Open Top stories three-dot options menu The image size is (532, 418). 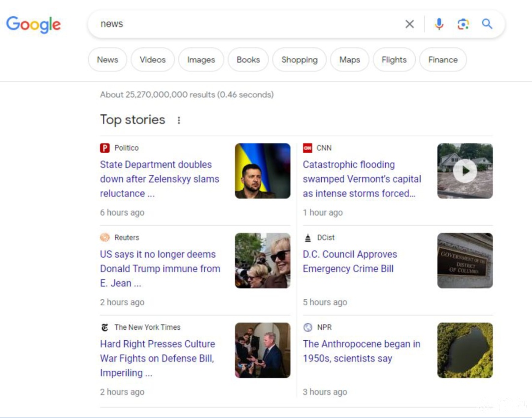coord(179,120)
